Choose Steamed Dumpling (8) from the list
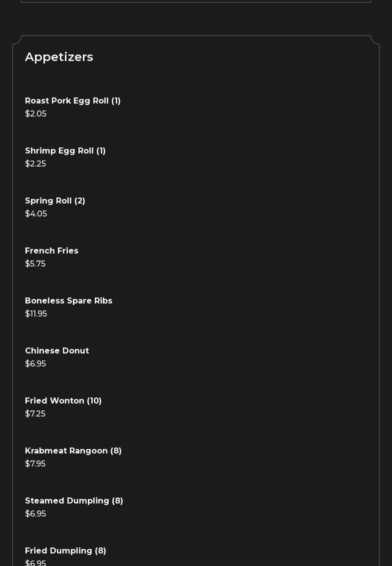The width and height of the screenshot is (392, 566). click(x=74, y=501)
